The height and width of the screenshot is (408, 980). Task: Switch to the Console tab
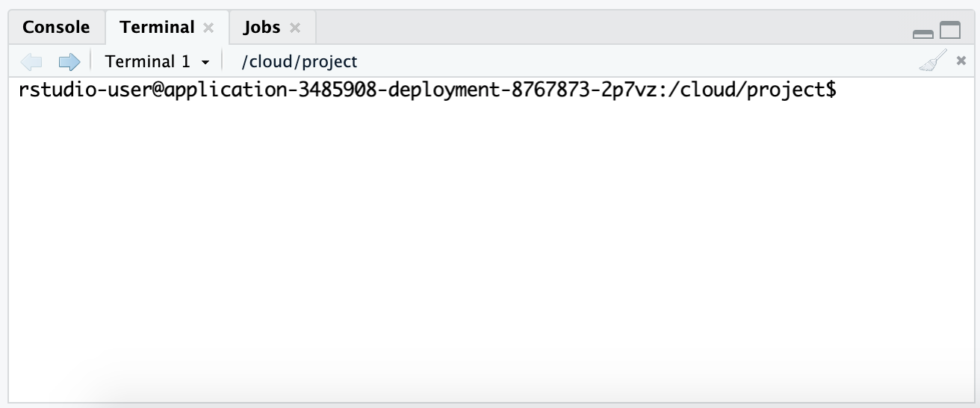pyautogui.click(x=56, y=28)
